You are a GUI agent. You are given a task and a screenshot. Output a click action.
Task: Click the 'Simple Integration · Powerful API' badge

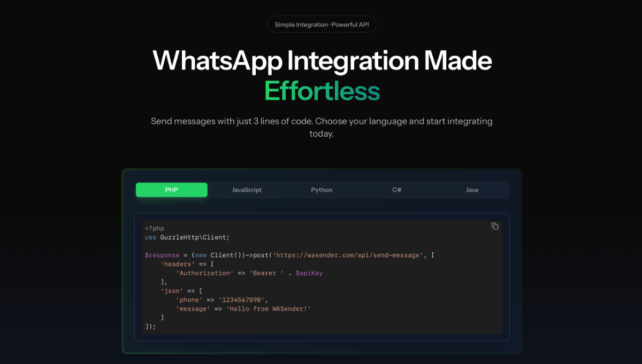click(322, 25)
